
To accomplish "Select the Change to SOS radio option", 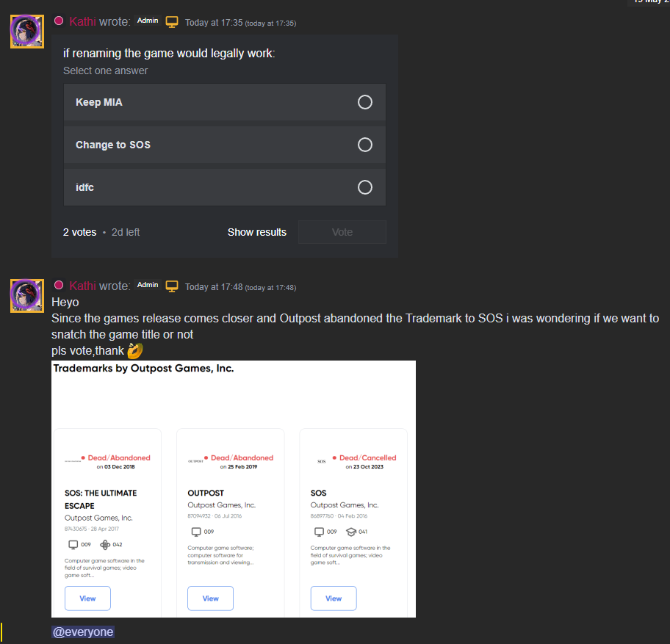I will (x=364, y=145).
